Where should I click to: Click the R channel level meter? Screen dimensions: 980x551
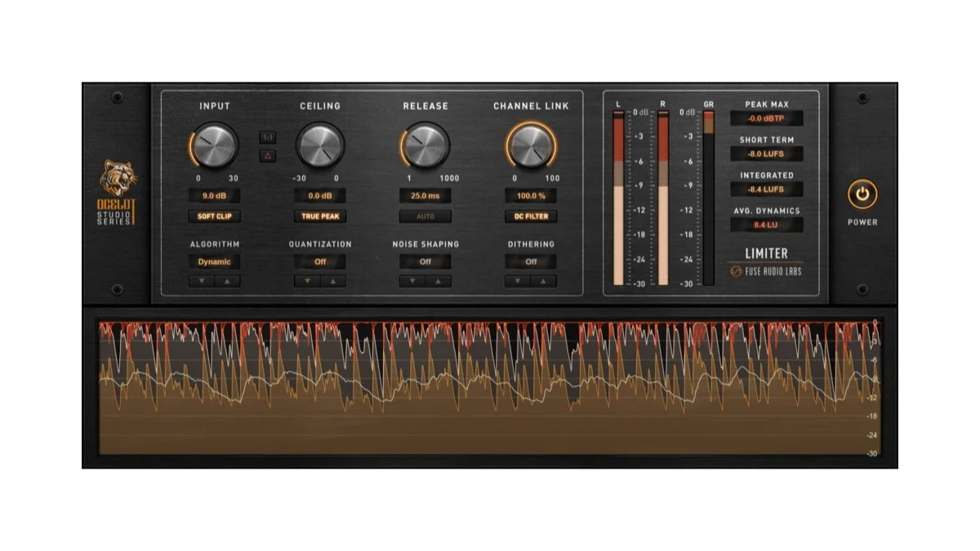tap(663, 198)
